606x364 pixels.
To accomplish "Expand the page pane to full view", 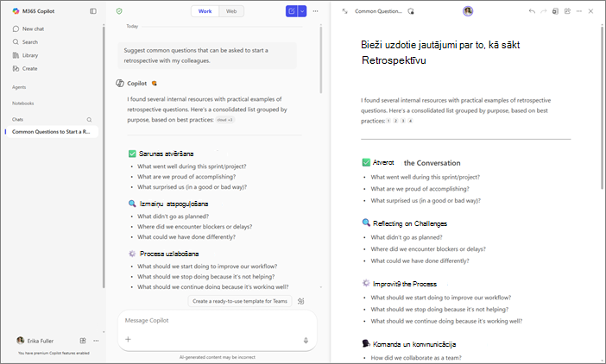I will click(x=344, y=11).
